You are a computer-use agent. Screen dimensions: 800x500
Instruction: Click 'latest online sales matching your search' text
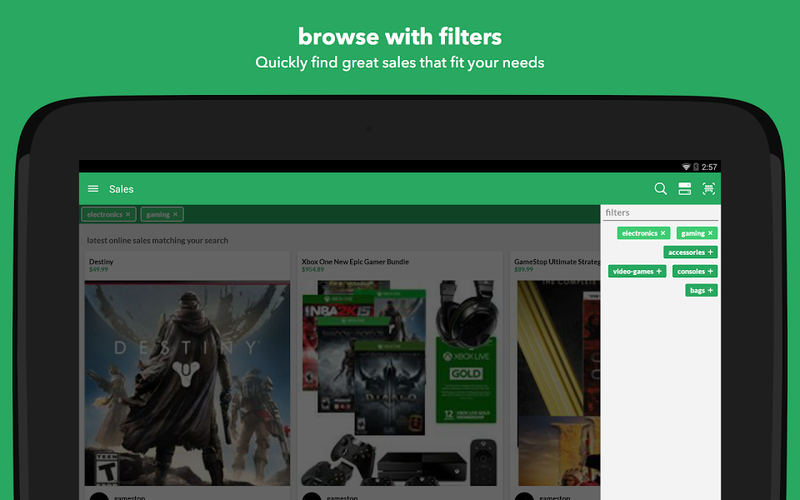tap(158, 240)
